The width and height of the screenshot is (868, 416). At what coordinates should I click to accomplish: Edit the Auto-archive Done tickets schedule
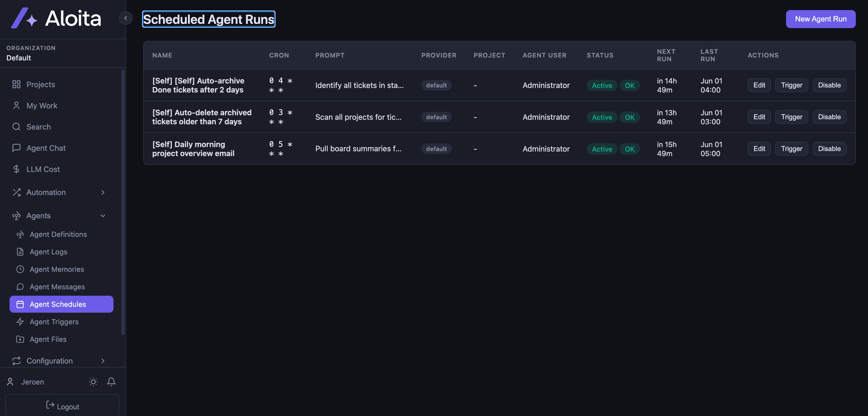pos(759,85)
